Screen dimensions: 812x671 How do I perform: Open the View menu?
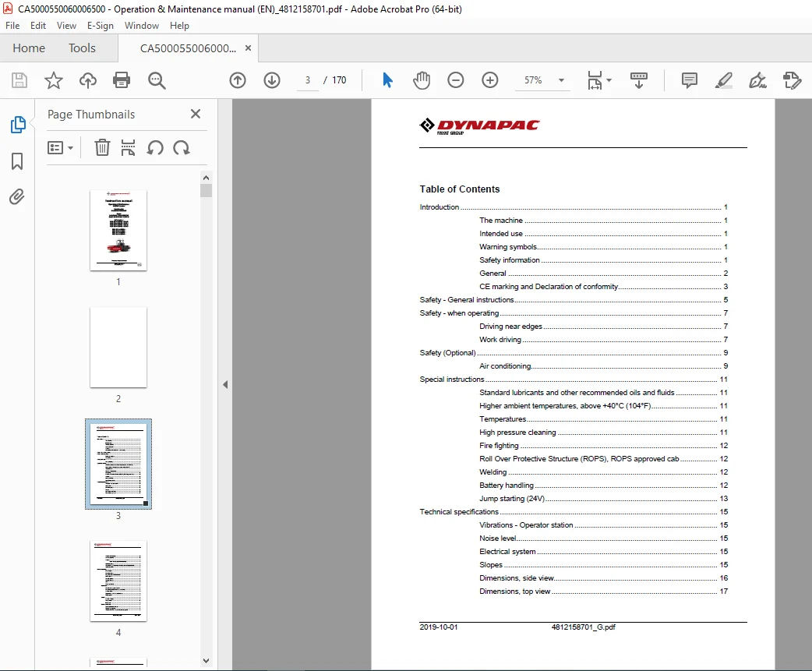pyautogui.click(x=66, y=26)
